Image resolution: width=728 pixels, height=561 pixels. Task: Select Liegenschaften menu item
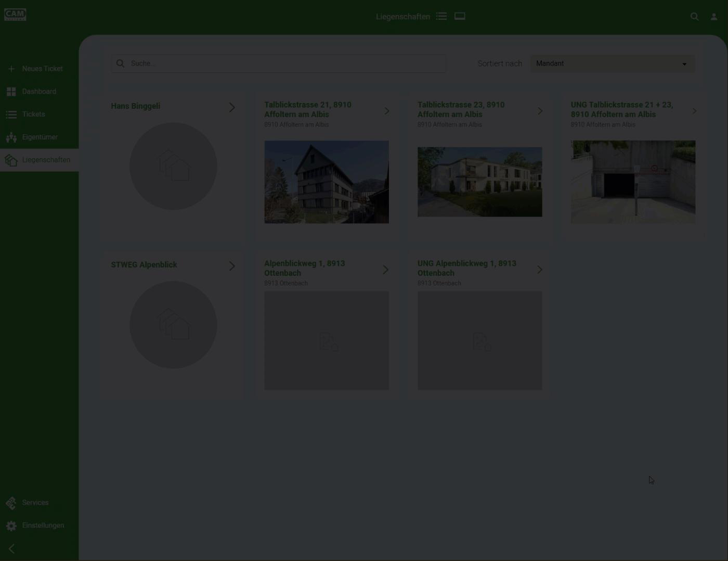(x=40, y=160)
